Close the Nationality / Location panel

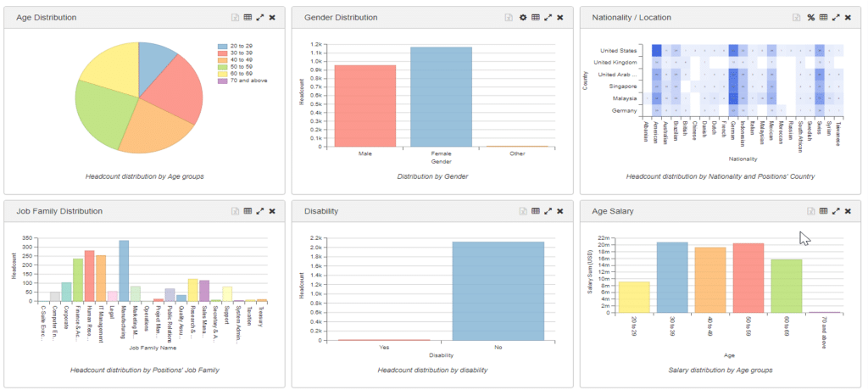(x=848, y=18)
